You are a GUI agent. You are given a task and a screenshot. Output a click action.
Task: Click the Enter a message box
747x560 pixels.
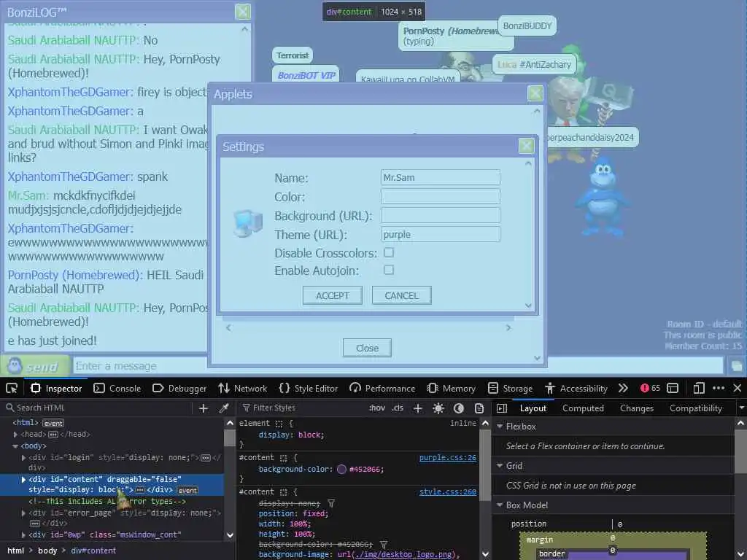click(x=398, y=366)
